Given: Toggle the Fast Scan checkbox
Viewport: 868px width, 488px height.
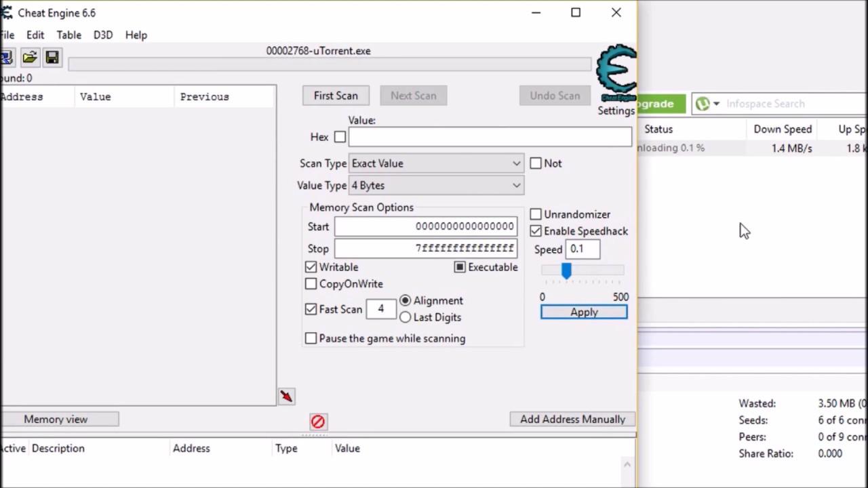Looking at the screenshot, I should 311,309.
